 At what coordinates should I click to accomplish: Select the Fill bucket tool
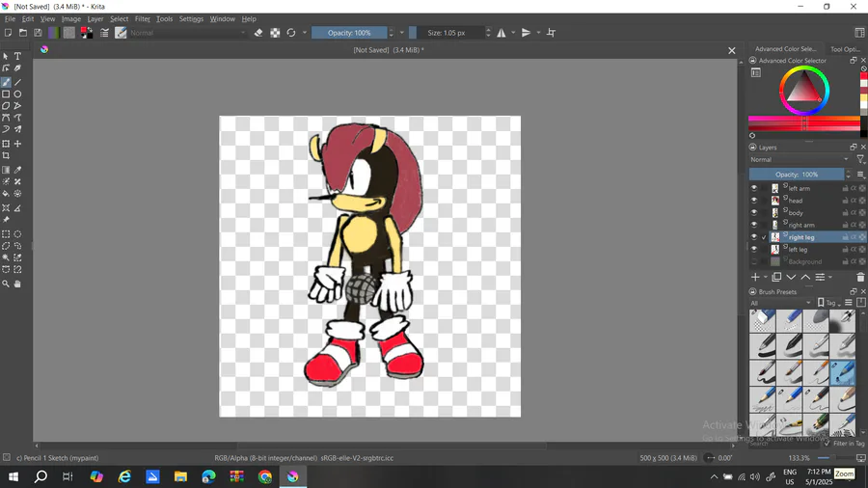coord(6,194)
